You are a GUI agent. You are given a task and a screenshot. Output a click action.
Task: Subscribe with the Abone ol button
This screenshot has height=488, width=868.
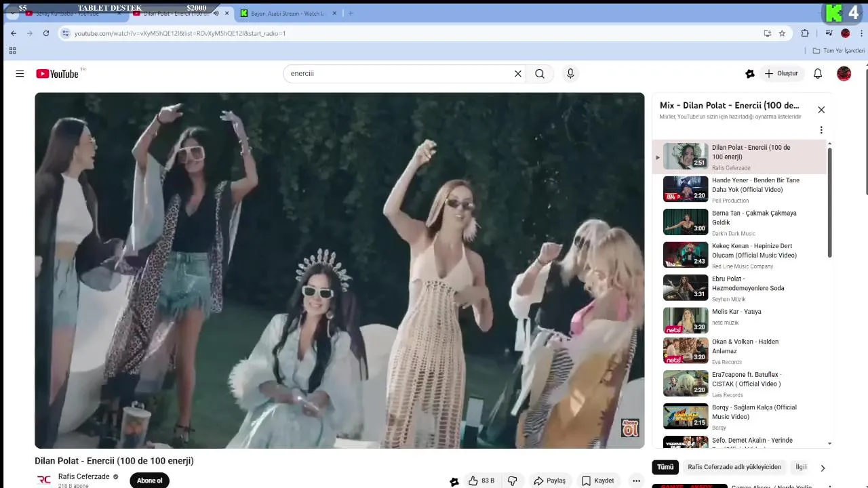[x=150, y=481]
